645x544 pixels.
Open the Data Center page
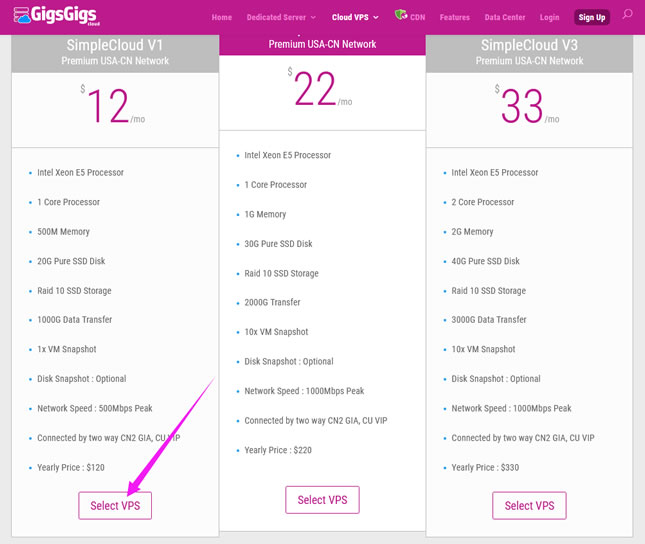pyautogui.click(x=506, y=18)
